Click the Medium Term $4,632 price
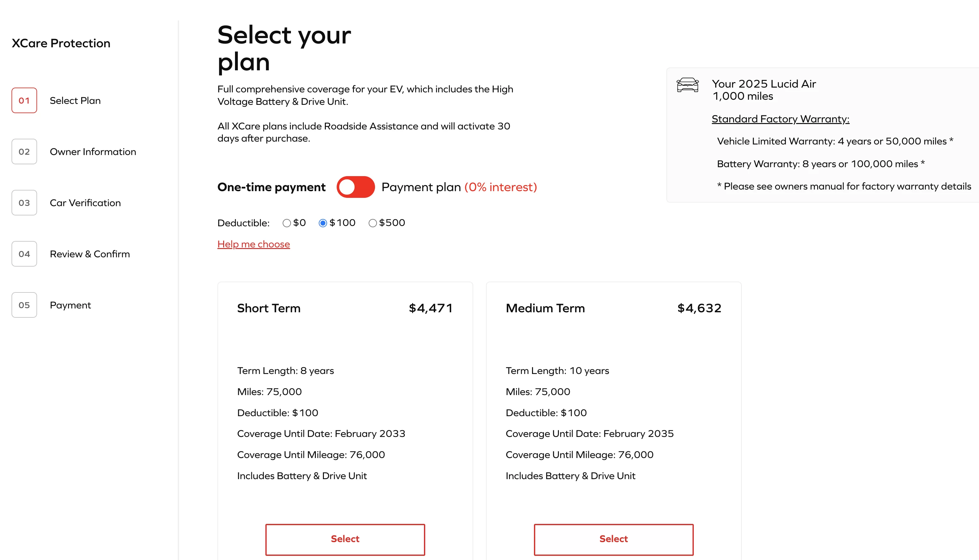The image size is (979, 560). 699,308
